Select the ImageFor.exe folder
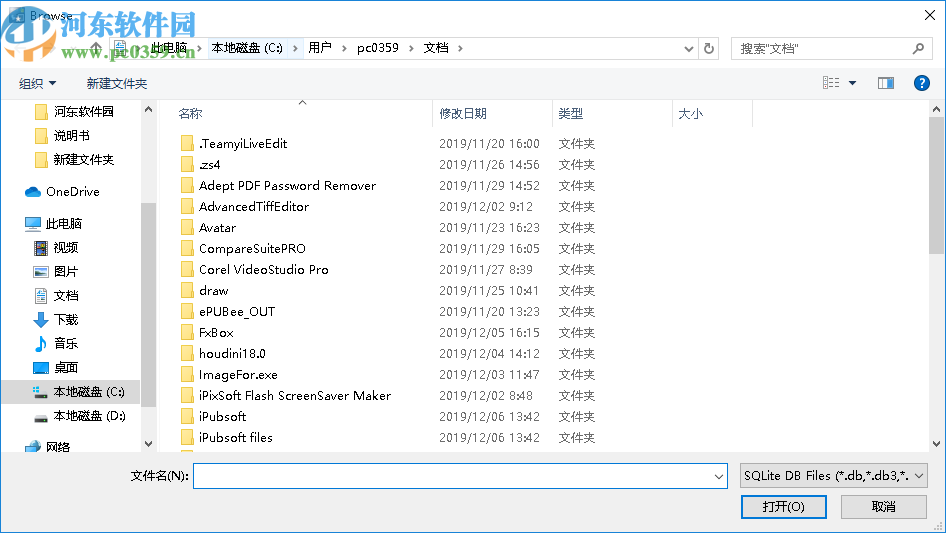This screenshot has width=946, height=533. pos(229,375)
